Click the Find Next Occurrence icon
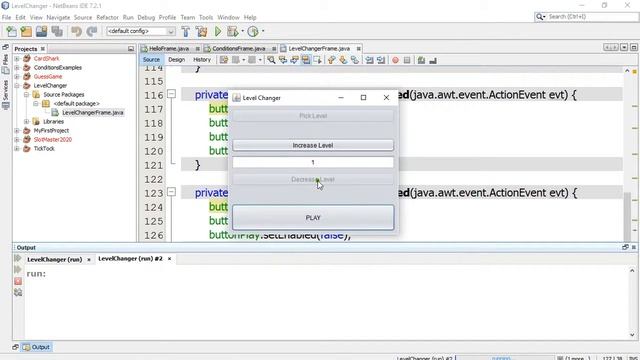The width and height of the screenshot is (640, 360). (x=294, y=60)
